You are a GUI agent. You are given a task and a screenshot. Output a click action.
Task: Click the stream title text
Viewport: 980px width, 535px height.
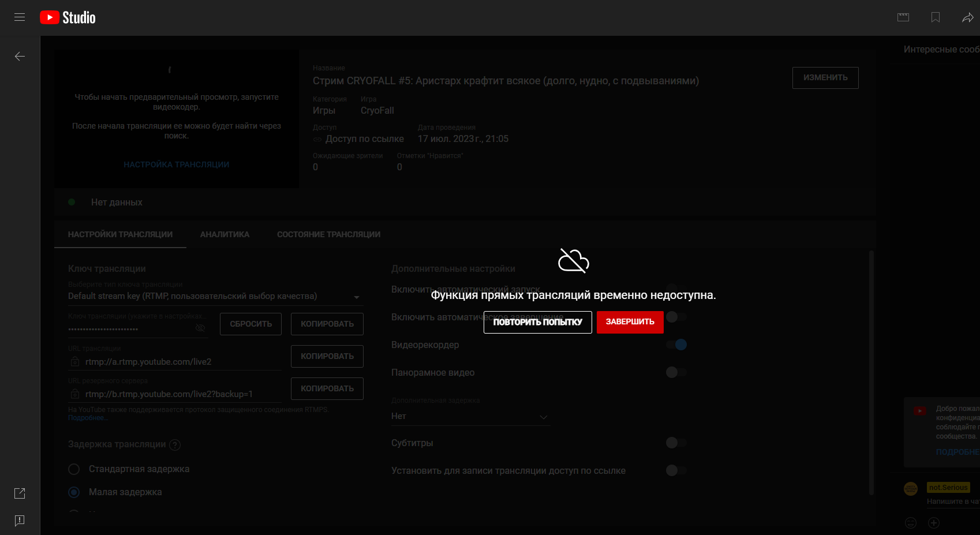506,81
